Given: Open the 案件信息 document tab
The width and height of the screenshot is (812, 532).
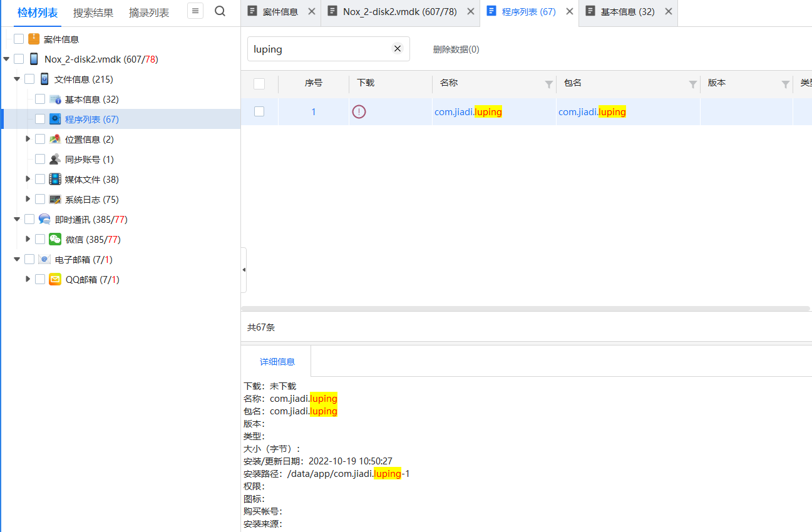Looking at the screenshot, I should [x=280, y=12].
